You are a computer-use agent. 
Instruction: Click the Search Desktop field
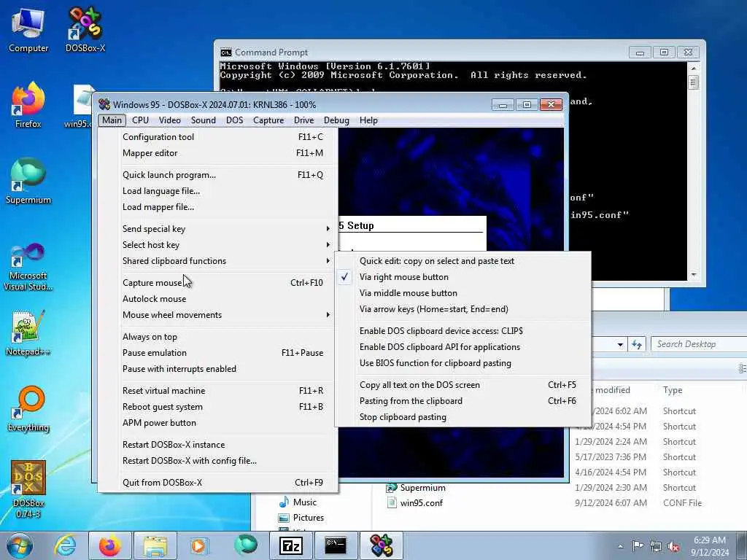pyautogui.click(x=698, y=344)
